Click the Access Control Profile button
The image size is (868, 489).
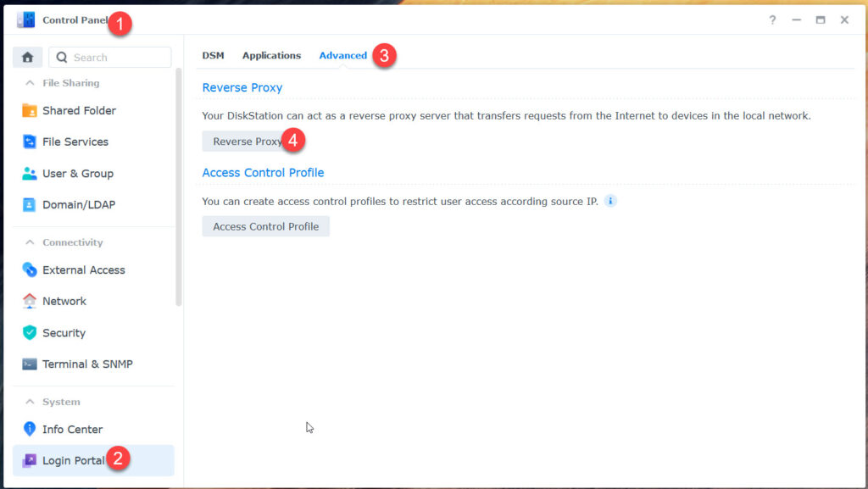tap(265, 226)
